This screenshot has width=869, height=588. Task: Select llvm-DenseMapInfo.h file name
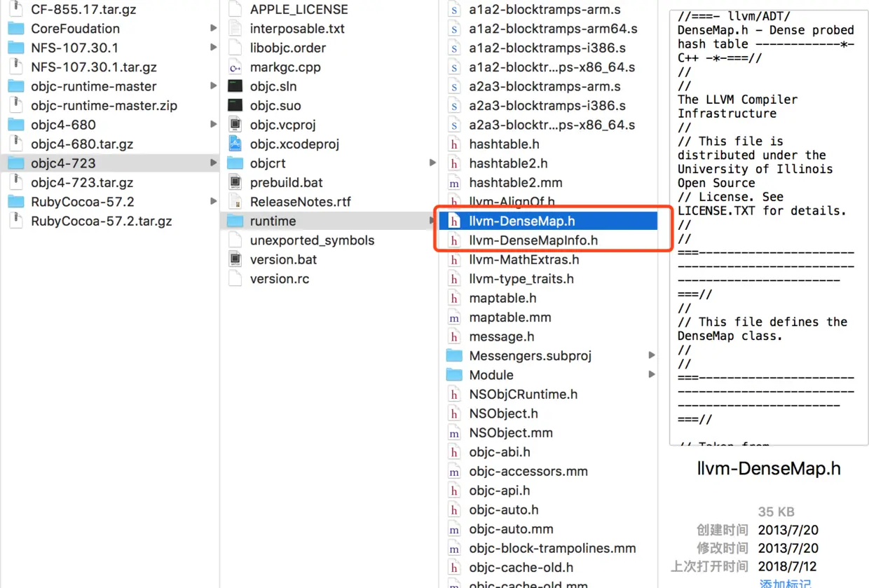(x=533, y=240)
